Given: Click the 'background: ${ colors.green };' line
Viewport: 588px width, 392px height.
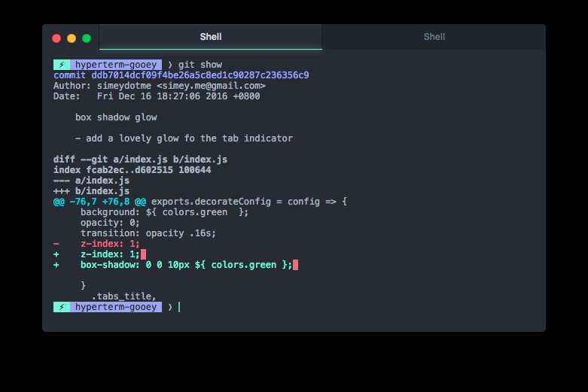Looking at the screenshot, I should pos(164,212).
